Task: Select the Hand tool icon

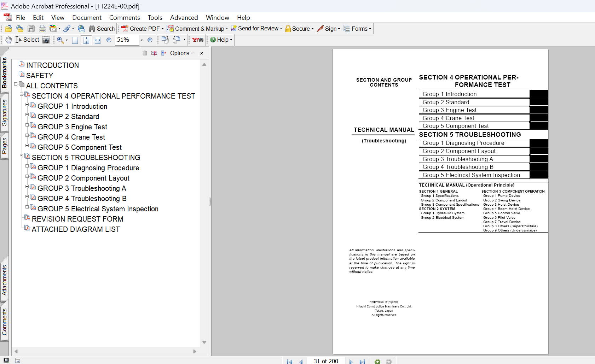Action: (8, 40)
